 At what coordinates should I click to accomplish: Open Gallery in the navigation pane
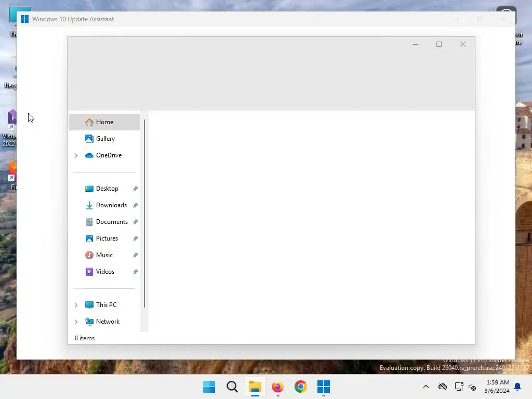click(104, 139)
